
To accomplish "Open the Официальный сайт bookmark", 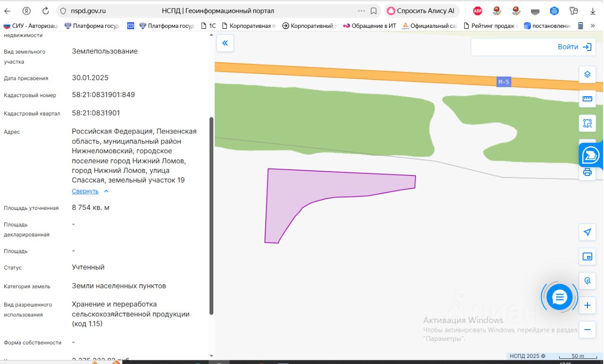I will (x=429, y=26).
